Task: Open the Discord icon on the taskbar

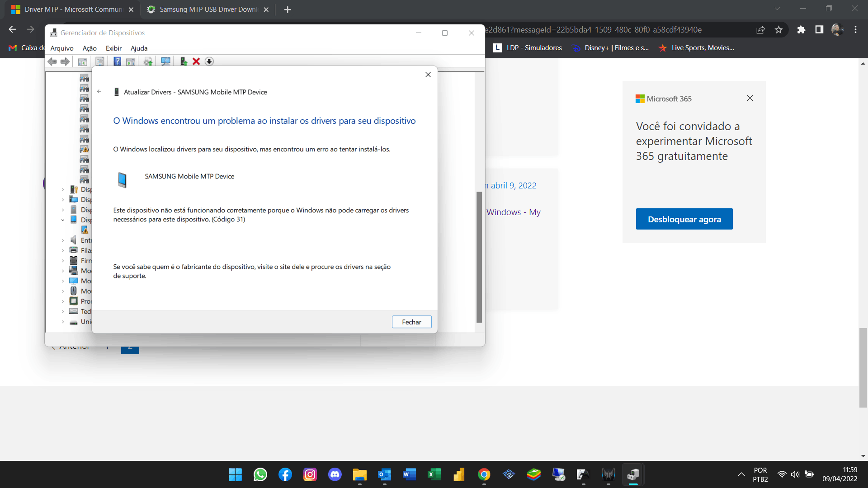Action: (335, 474)
